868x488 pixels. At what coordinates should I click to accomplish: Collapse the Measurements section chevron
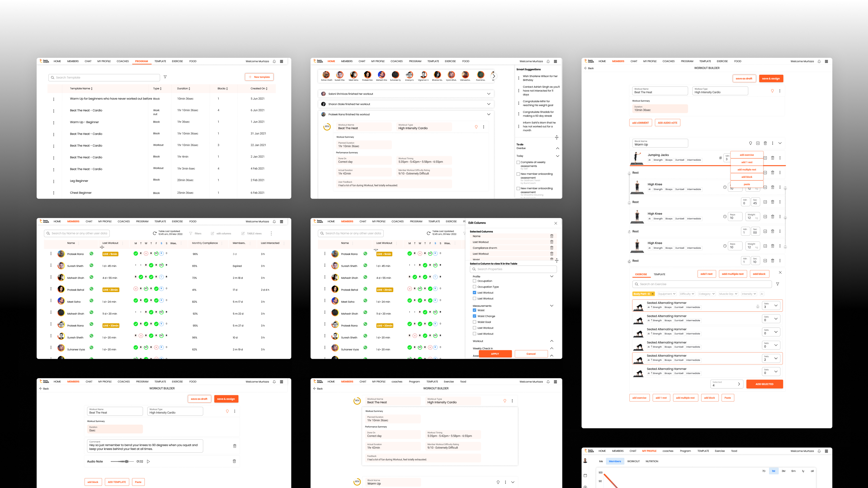pos(552,306)
